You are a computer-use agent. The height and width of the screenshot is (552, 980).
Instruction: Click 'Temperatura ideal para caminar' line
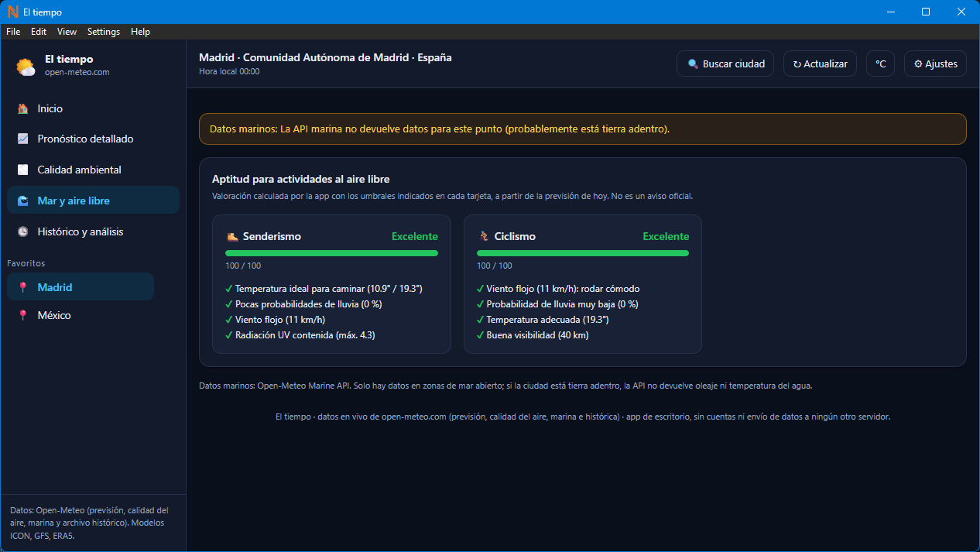[x=324, y=289]
